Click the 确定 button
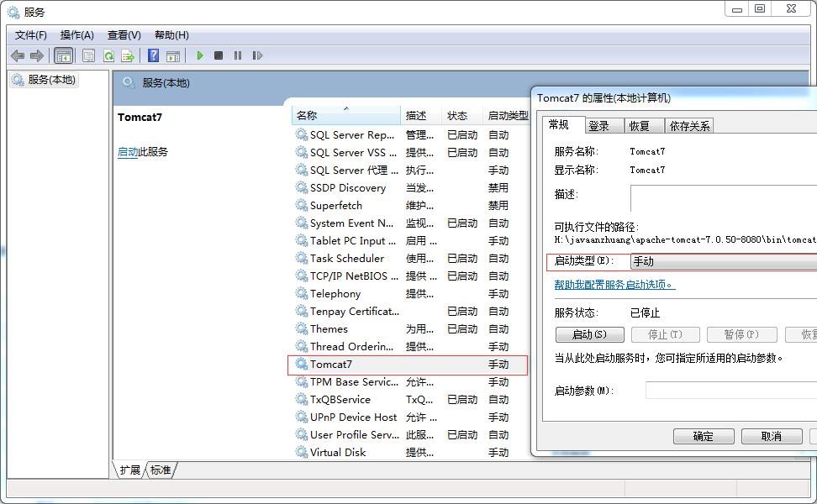 click(x=704, y=436)
